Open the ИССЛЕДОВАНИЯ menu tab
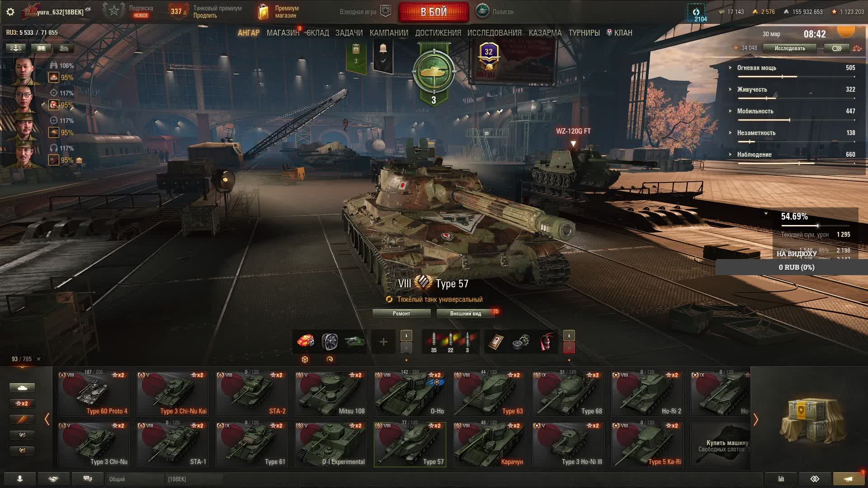The image size is (868, 488). click(x=494, y=33)
